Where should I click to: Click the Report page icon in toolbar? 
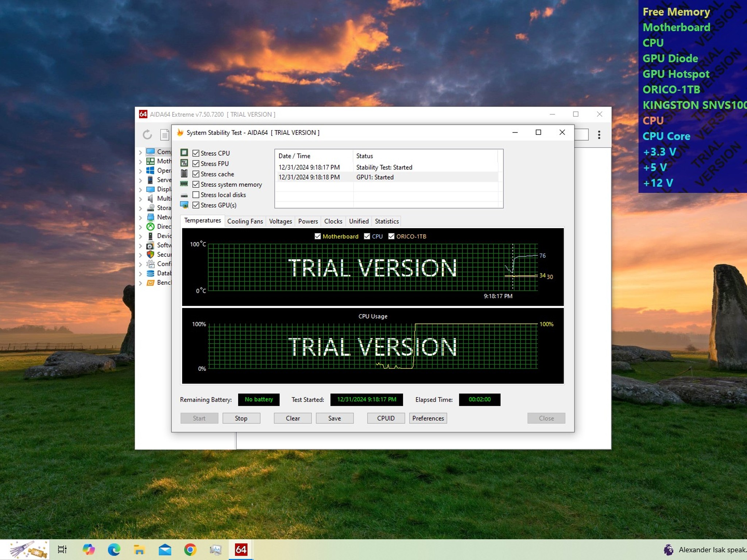(165, 135)
